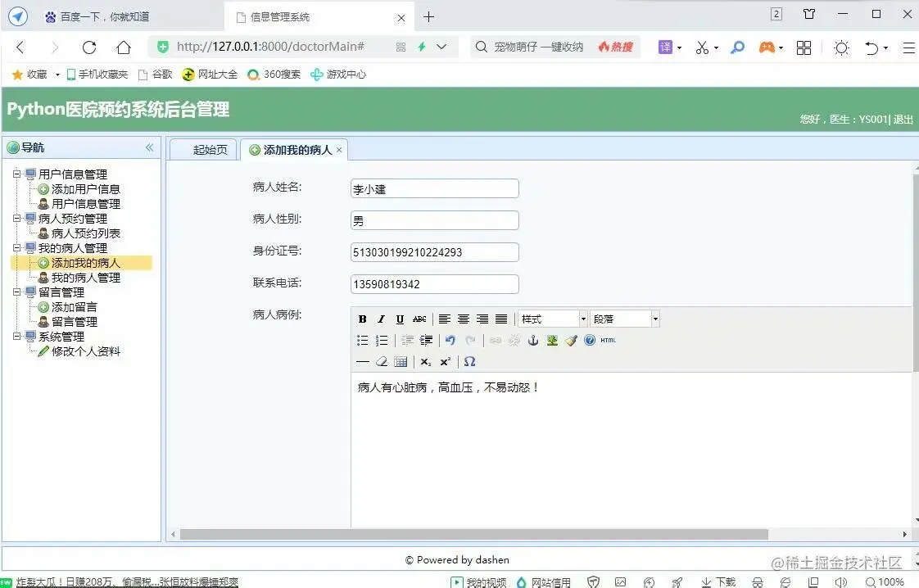
Task: Insert numbered ordered list
Action: (381, 340)
